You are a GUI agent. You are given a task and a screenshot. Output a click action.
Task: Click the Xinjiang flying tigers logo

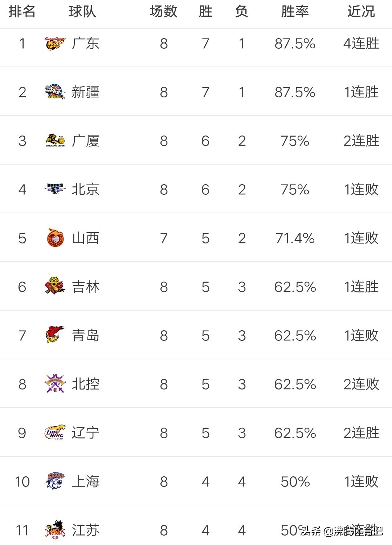pyautogui.click(x=55, y=92)
